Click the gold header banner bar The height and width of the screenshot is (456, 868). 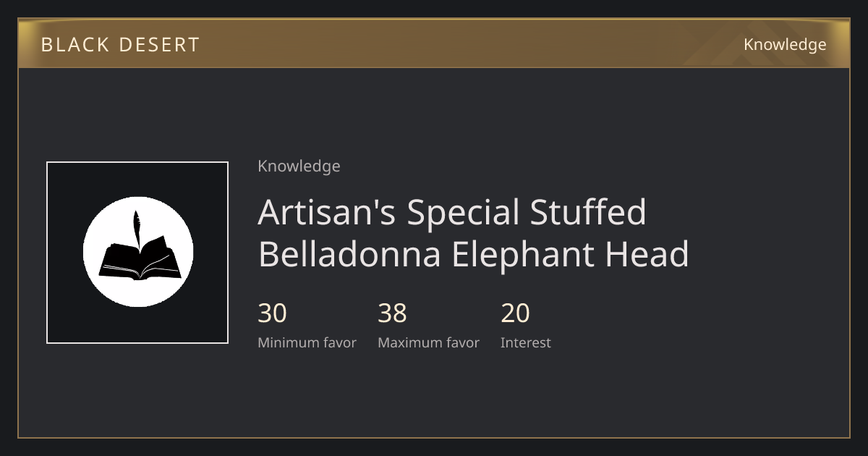click(x=434, y=43)
